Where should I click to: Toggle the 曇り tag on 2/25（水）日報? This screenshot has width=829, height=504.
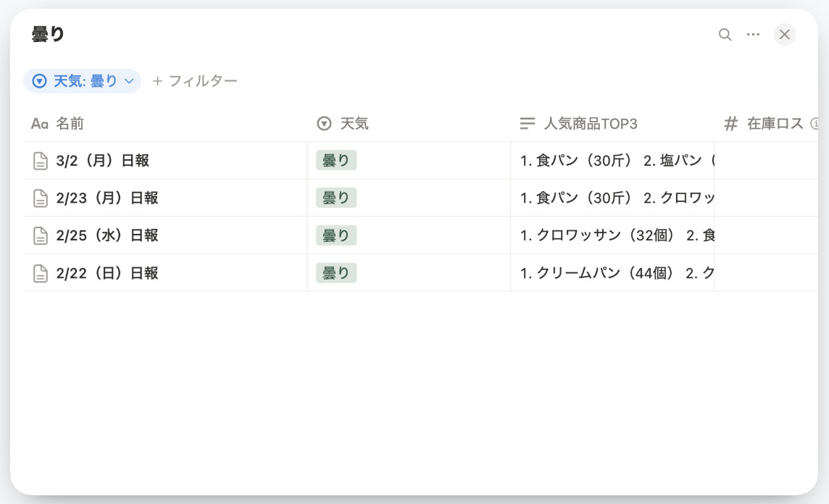(336, 235)
